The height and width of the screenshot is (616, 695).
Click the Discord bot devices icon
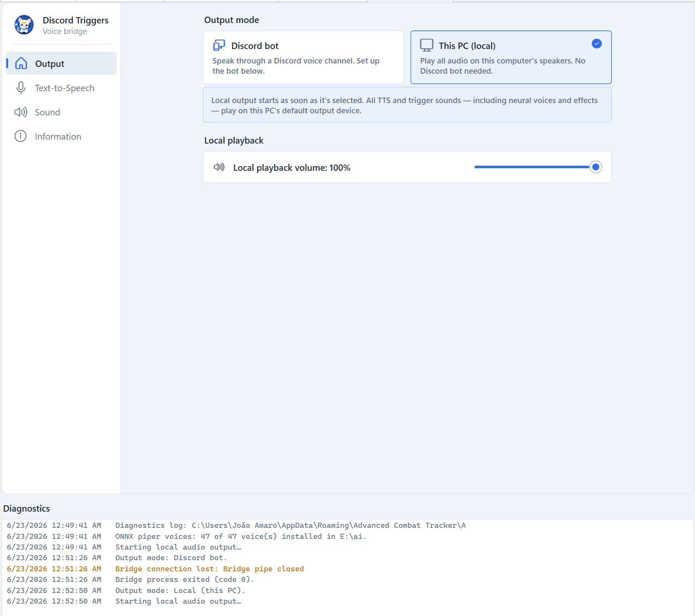[x=219, y=45]
